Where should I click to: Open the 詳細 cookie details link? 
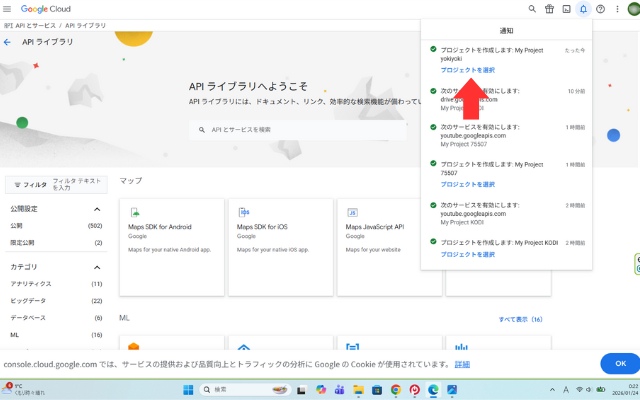pos(462,364)
